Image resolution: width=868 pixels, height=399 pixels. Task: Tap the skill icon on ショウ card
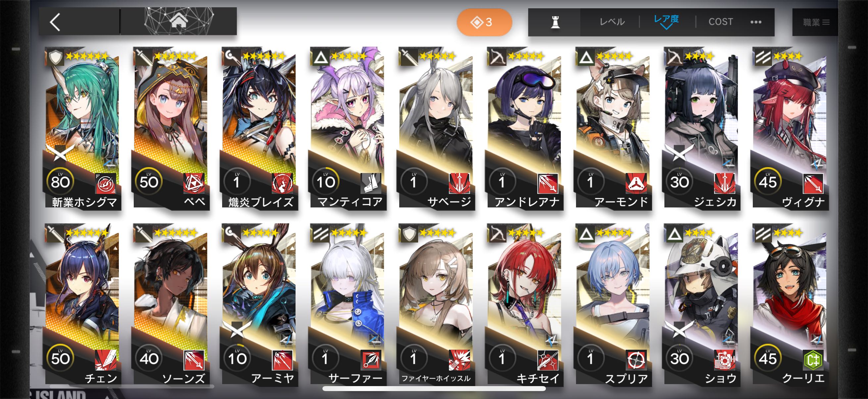724,360
